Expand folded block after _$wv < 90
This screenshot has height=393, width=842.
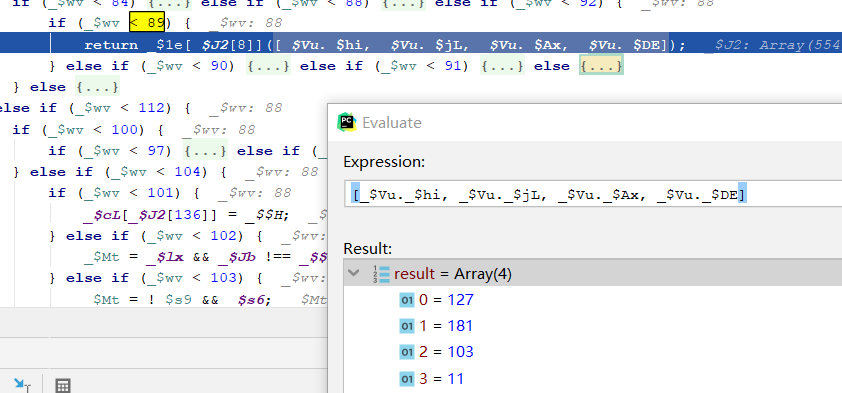268,66
